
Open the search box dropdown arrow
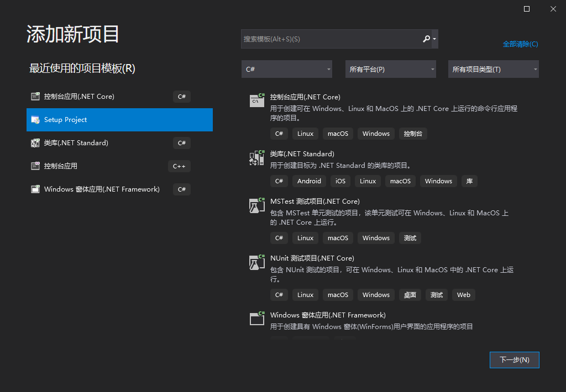coord(434,39)
